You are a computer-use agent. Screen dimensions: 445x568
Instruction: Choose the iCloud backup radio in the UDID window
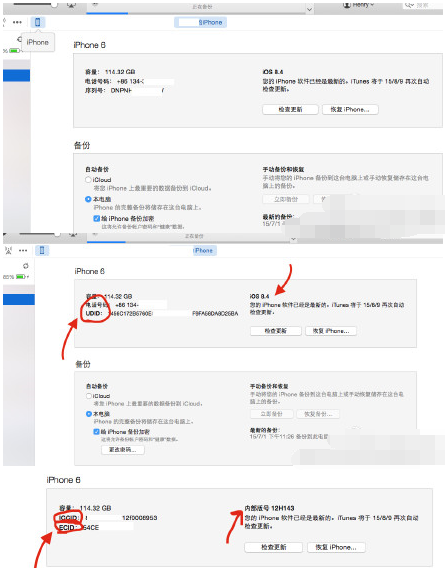pyautogui.click(x=89, y=396)
